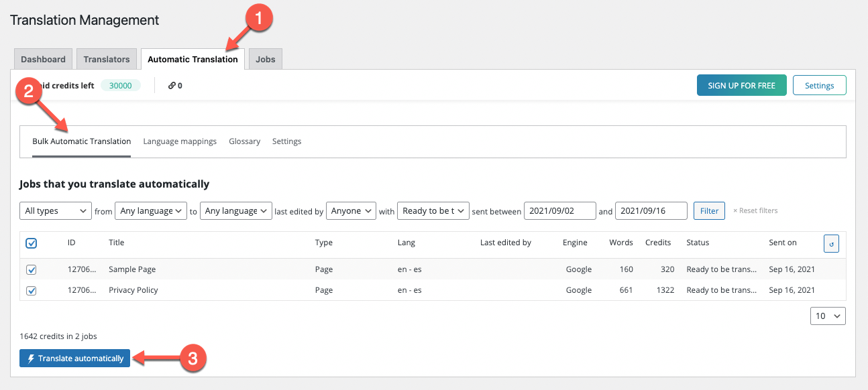Open the Glossary sub-tab

[244, 141]
